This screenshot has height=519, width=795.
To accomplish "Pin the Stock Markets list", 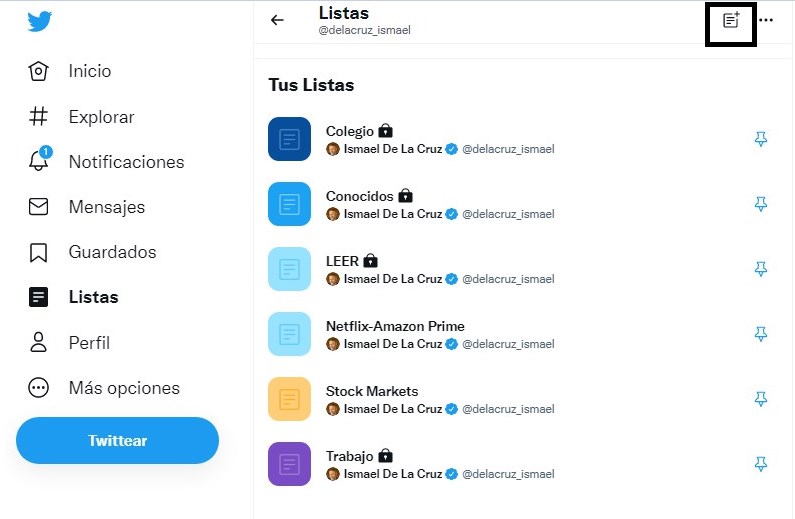I will click(760, 399).
